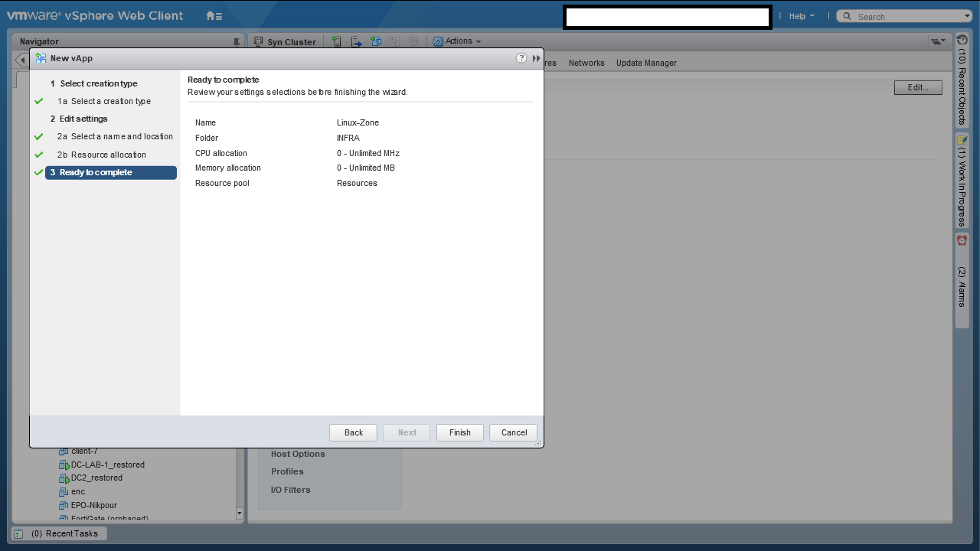Cancel the New vApp wizard

(x=514, y=432)
